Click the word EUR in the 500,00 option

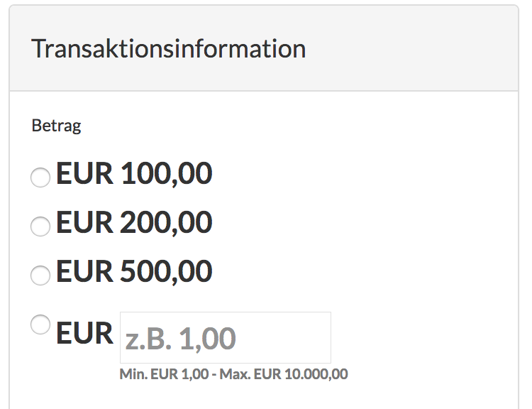(x=84, y=272)
